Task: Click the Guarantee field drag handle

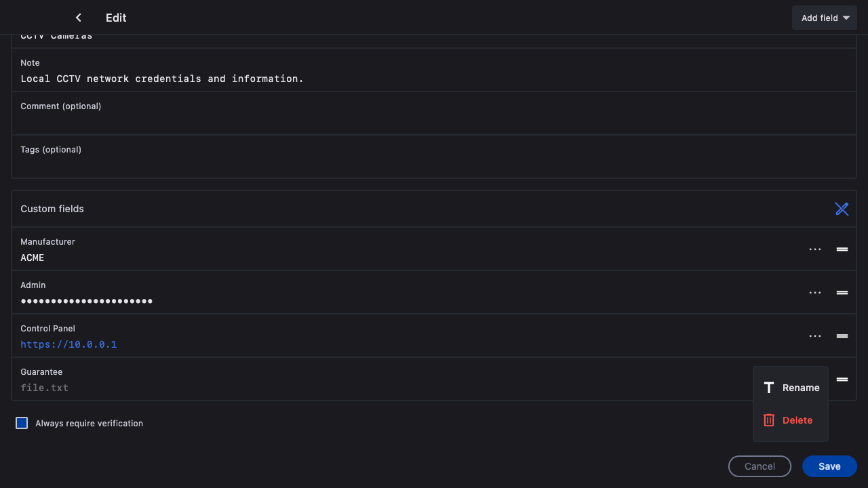Action: tap(842, 380)
